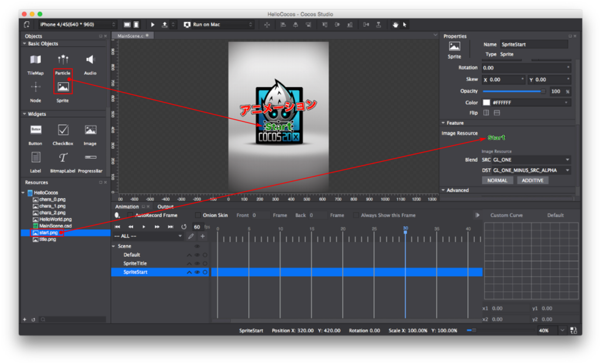Toggle loop playback icon
Image resolution: width=601 pixels, height=364 pixels.
(184, 227)
